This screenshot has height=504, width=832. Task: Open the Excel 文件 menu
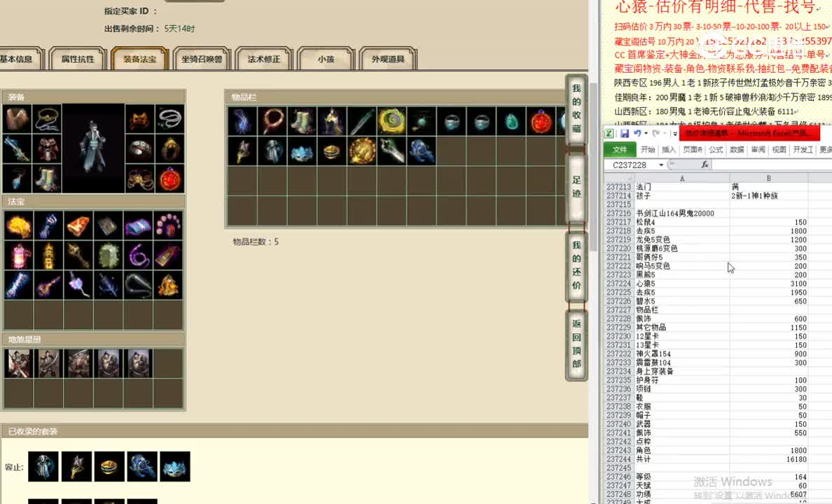(x=620, y=150)
